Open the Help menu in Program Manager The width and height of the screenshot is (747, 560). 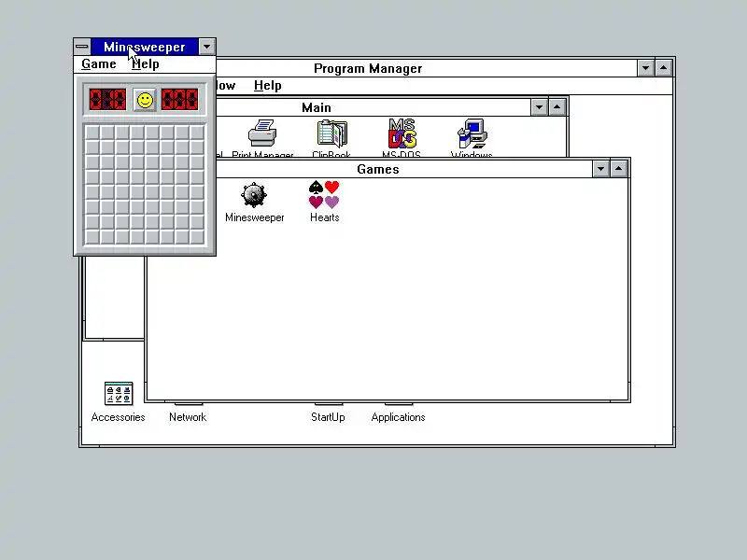(268, 86)
